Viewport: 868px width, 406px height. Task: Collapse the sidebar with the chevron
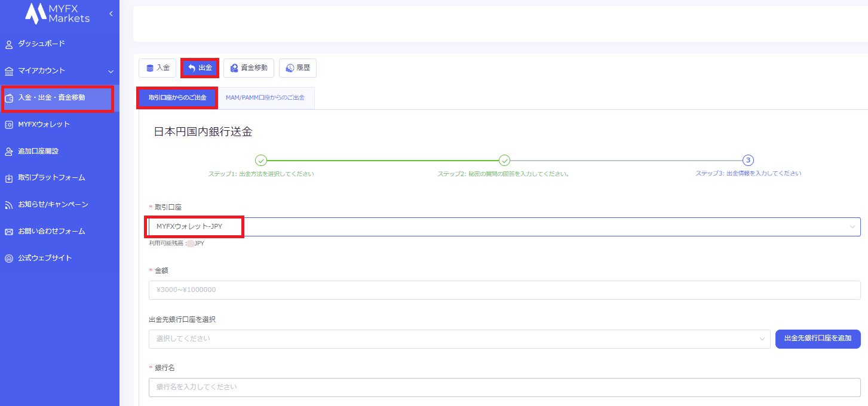pyautogui.click(x=111, y=13)
